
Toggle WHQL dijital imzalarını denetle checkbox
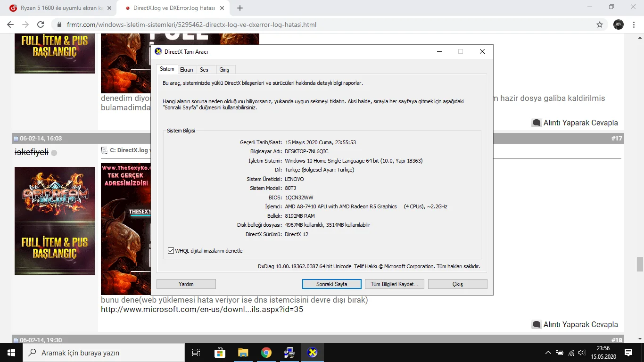(171, 251)
